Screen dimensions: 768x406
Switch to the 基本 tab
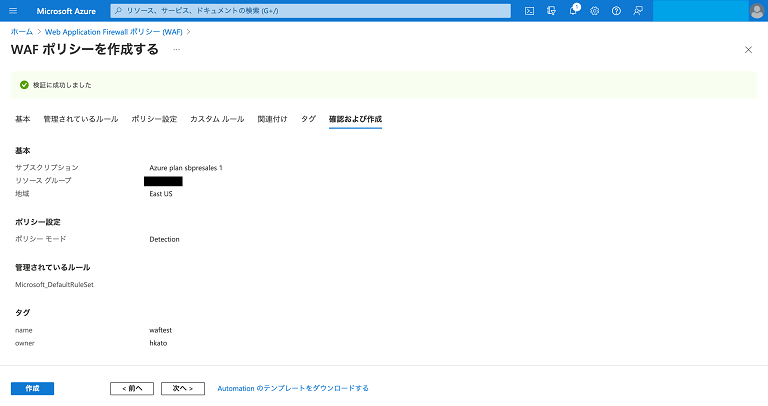point(22,119)
